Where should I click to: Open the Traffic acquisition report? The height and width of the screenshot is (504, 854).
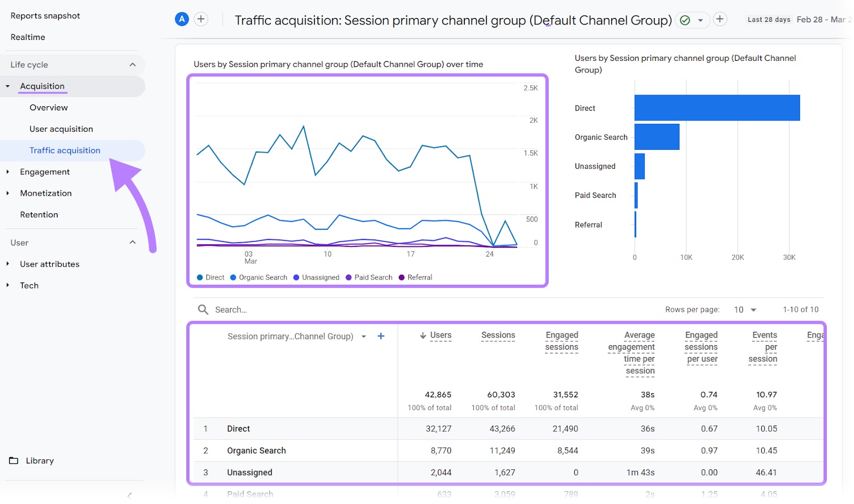pos(65,150)
